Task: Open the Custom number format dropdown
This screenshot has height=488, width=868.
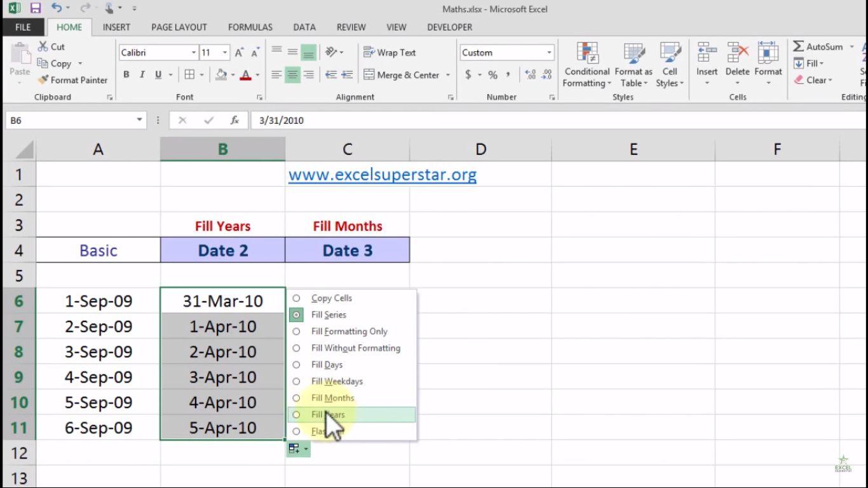Action: 549,53
